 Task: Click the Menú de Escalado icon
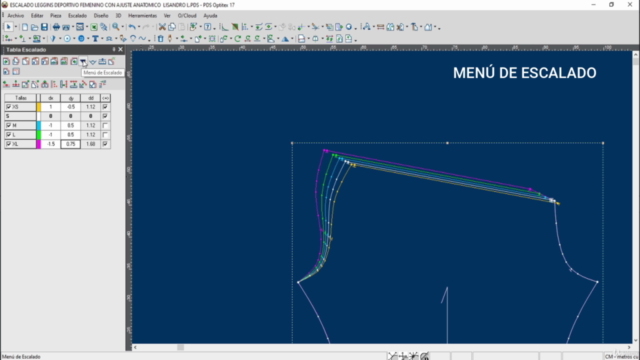click(83, 62)
